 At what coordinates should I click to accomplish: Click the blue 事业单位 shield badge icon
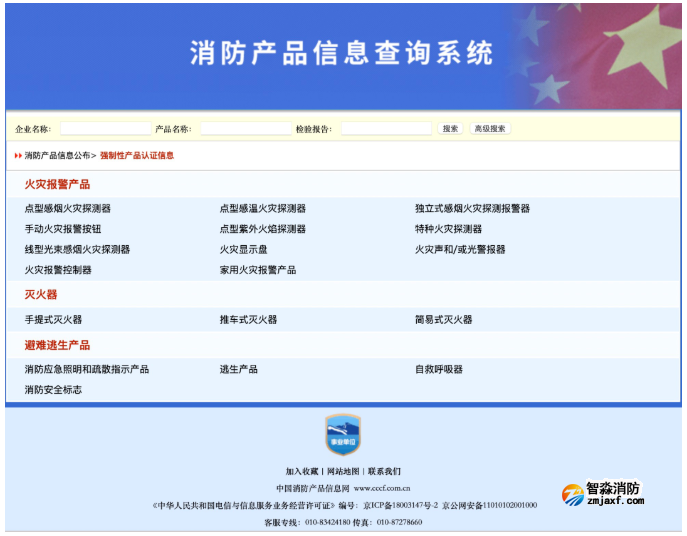coord(342,436)
